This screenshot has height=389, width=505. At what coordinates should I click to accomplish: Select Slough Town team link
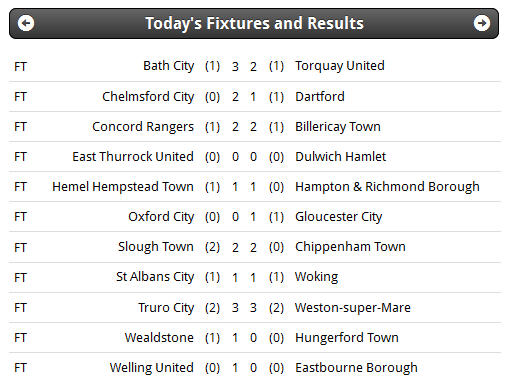pyautogui.click(x=156, y=247)
